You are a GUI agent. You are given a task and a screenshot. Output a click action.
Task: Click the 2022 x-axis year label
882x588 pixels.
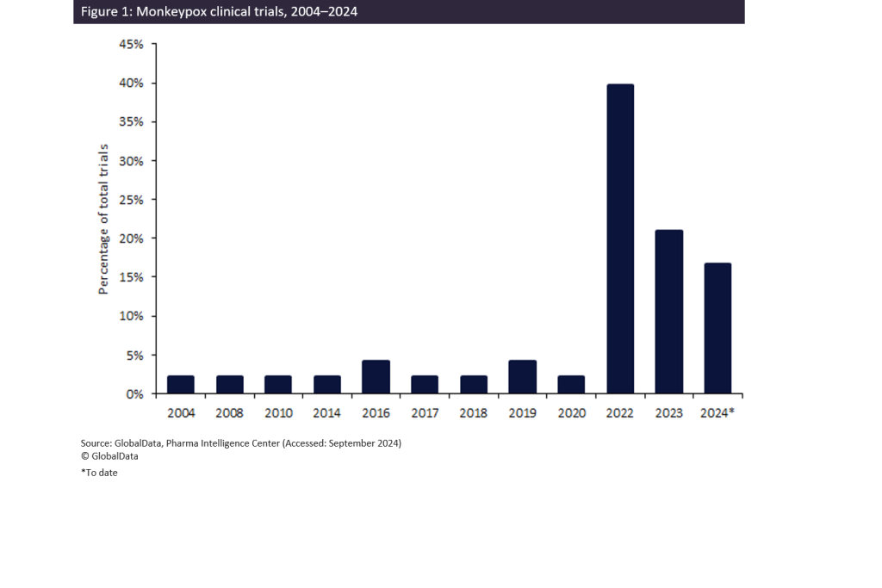click(x=620, y=413)
